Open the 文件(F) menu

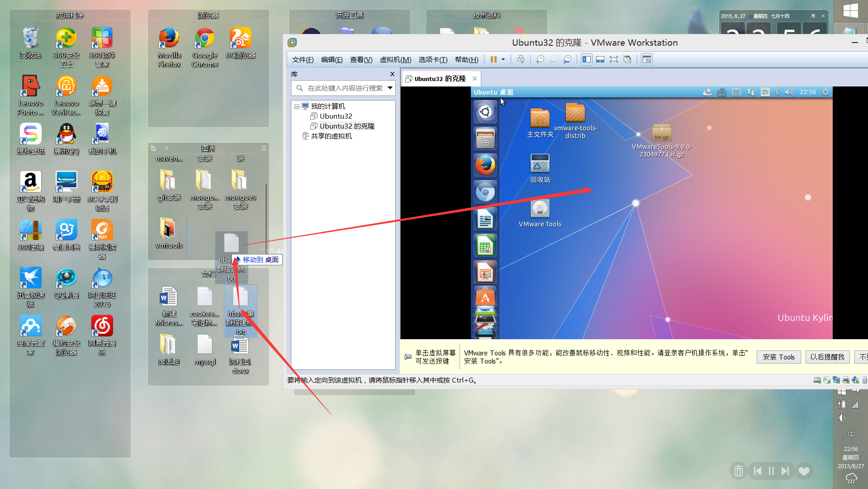(x=303, y=60)
